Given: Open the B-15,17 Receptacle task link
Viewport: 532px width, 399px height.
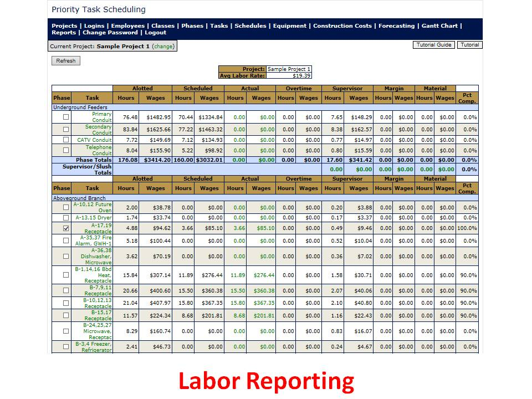Looking at the screenshot, I should [98, 315].
